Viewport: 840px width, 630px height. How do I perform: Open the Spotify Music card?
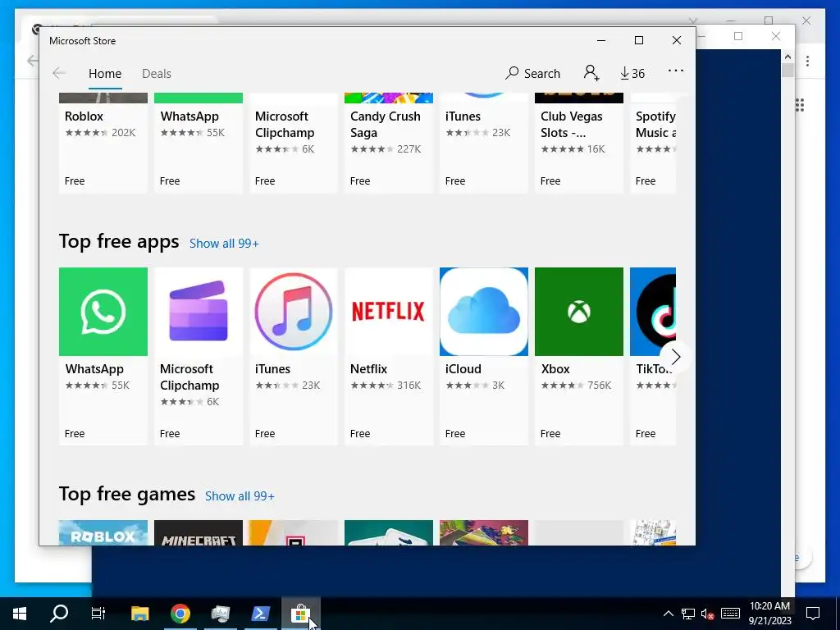click(x=653, y=143)
